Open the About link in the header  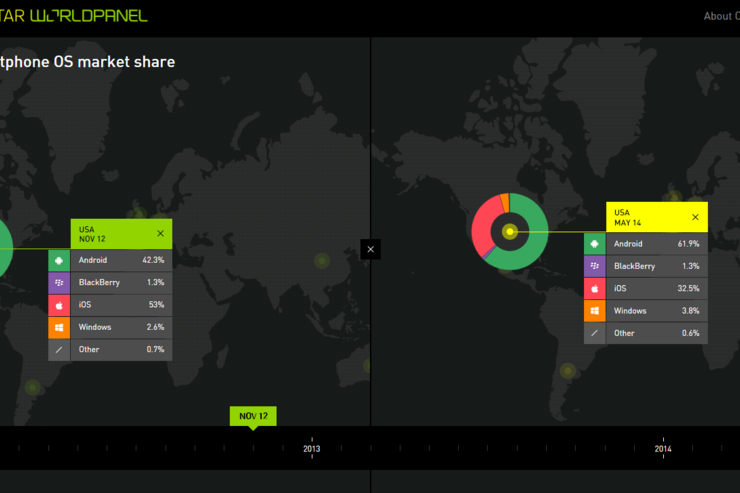722,16
